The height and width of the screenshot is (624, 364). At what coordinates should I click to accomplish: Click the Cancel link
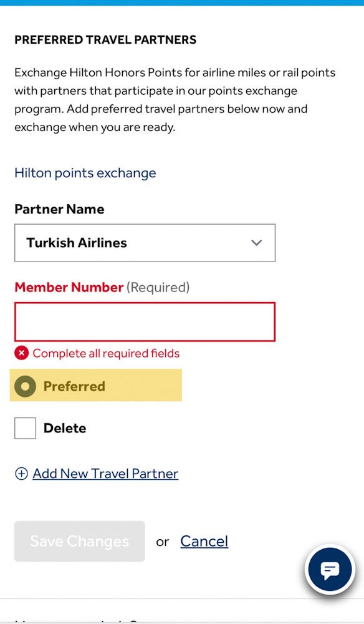click(204, 541)
